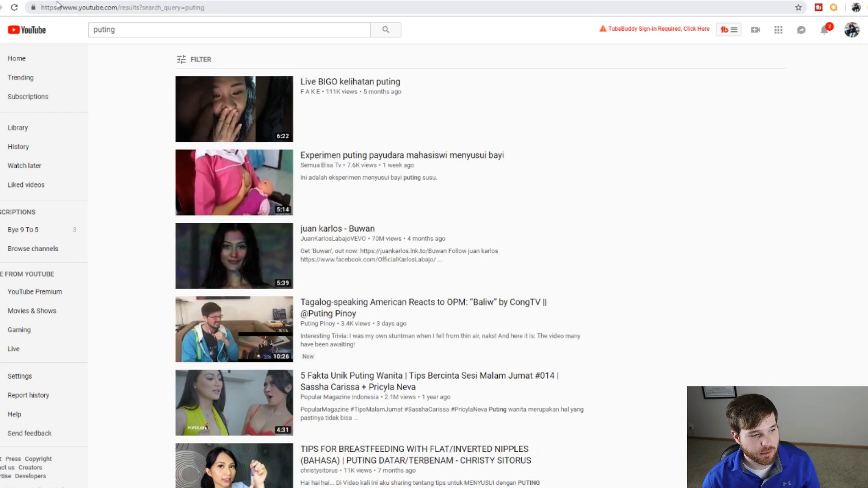Click in the YouTube search box
This screenshot has width=868, height=488.
(229, 30)
